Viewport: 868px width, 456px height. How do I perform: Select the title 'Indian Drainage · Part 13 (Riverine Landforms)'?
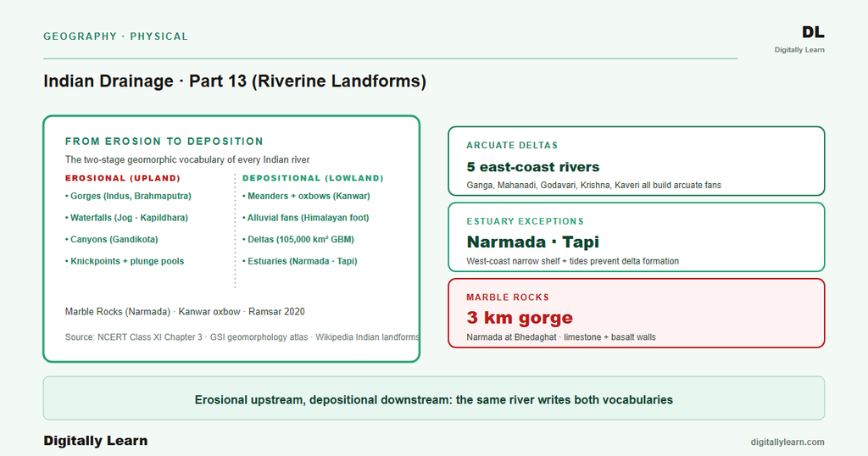[235, 81]
